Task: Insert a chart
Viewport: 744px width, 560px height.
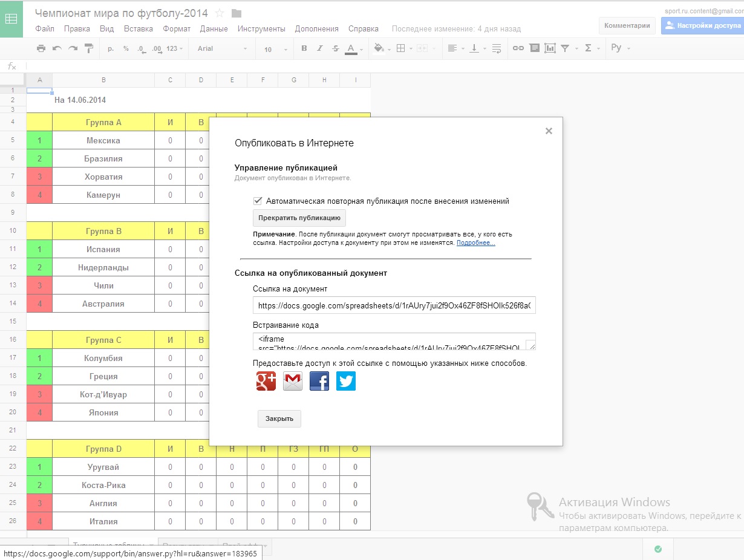Action: (550, 48)
